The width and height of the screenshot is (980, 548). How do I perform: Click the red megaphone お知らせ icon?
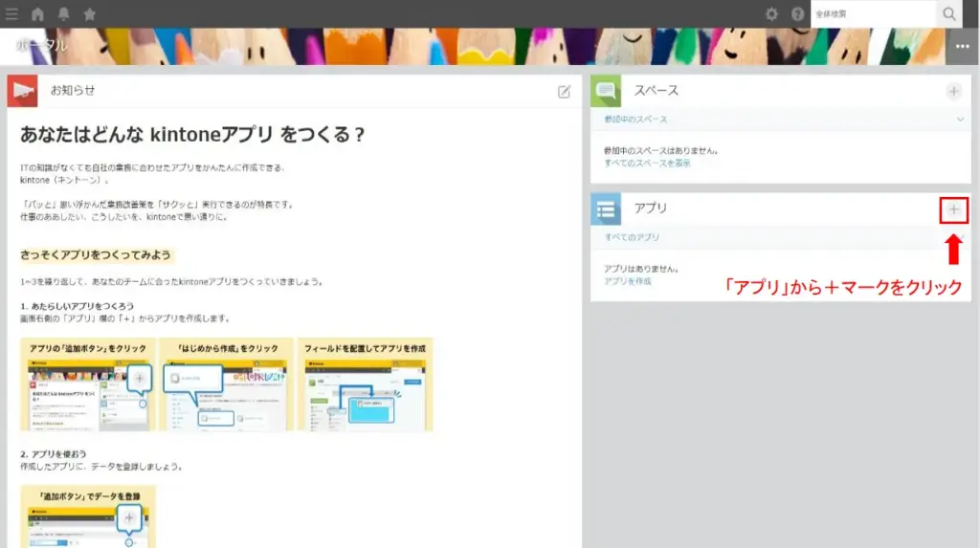[23, 91]
